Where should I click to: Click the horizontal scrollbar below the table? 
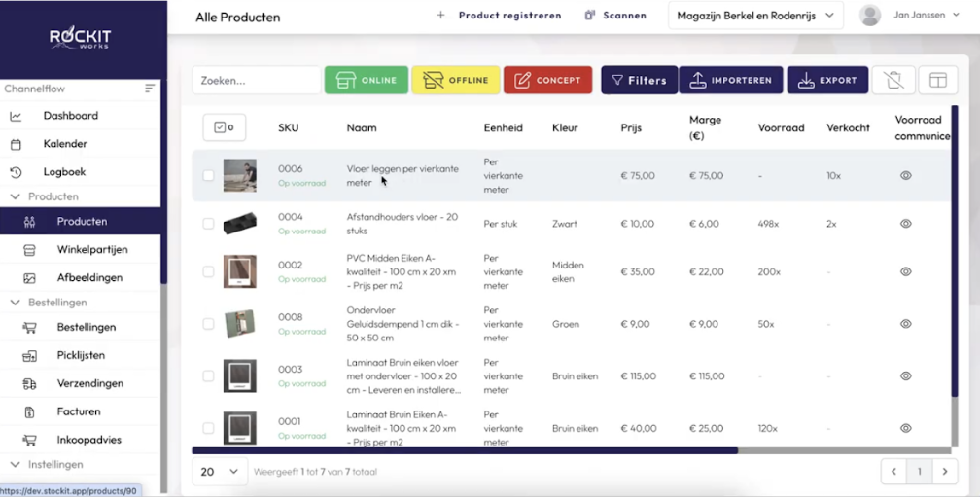coord(465,450)
